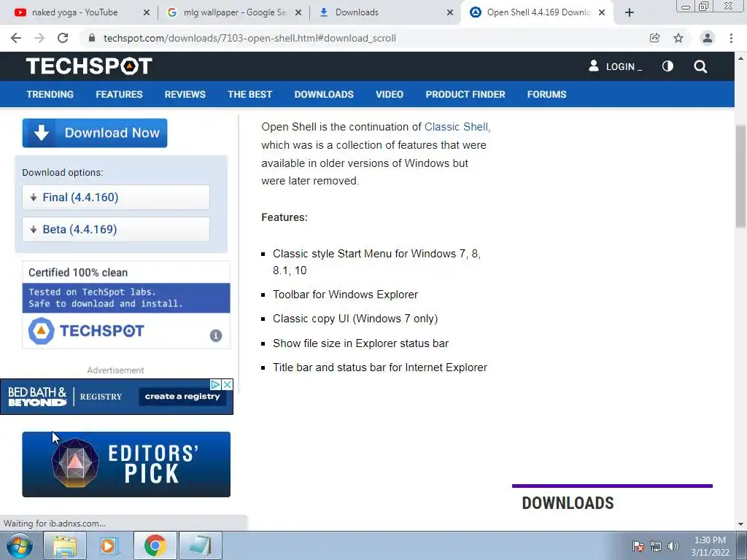
Task: Open the notepad-like taskbar app
Action: (200, 545)
